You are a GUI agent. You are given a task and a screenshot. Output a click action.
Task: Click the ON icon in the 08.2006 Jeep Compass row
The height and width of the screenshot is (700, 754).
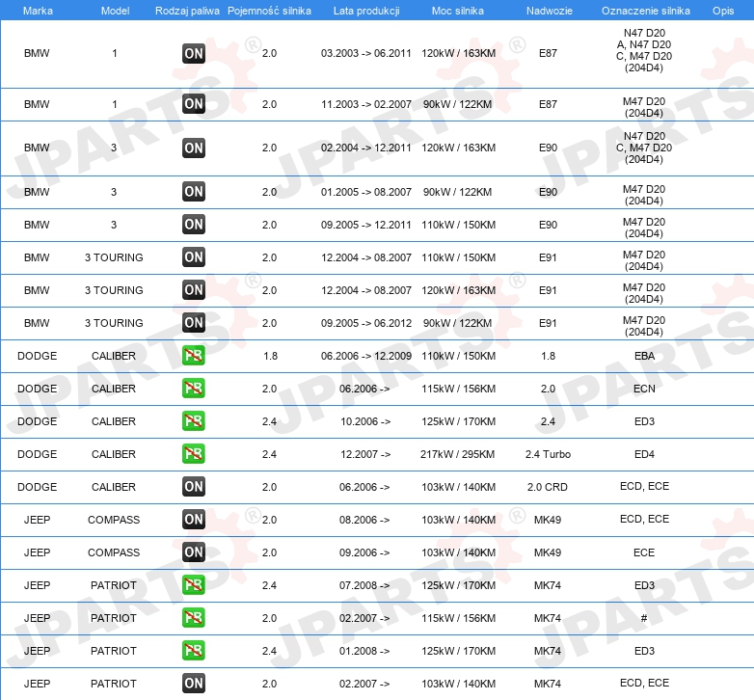point(193,520)
